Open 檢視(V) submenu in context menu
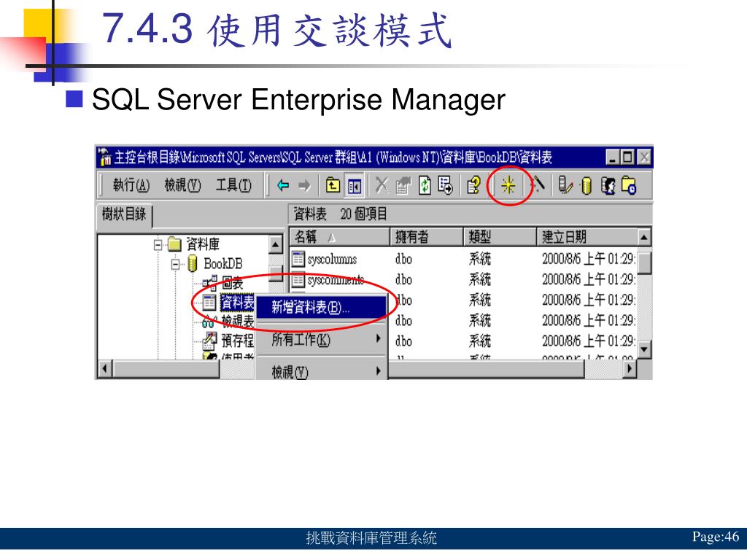Screen dimensions: 747x560 click(321, 371)
